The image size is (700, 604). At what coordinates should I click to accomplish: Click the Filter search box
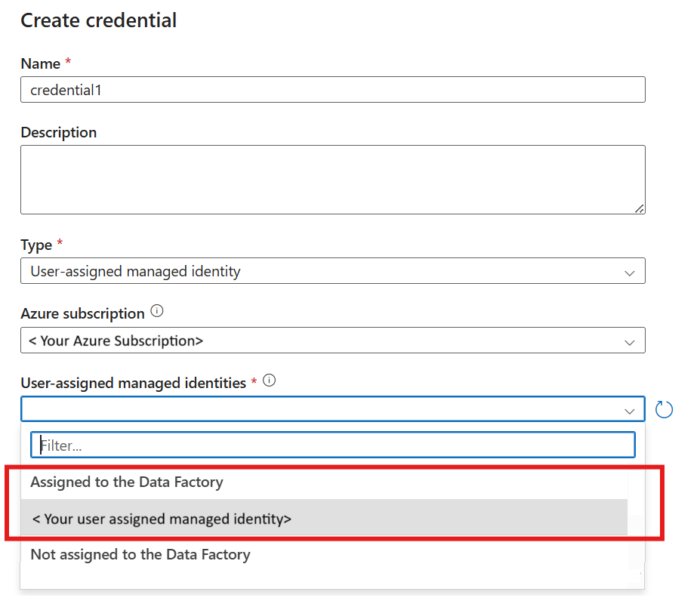332,445
